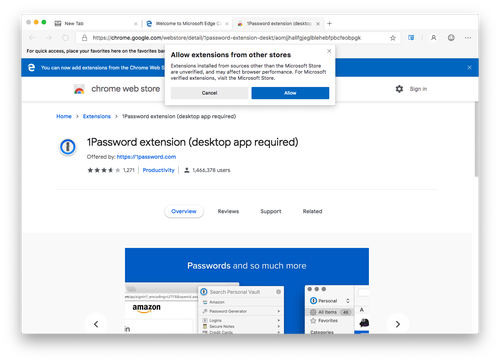This screenshot has width=500, height=362.
Task: Open Chrome Web Store settings gear
Action: [399, 89]
